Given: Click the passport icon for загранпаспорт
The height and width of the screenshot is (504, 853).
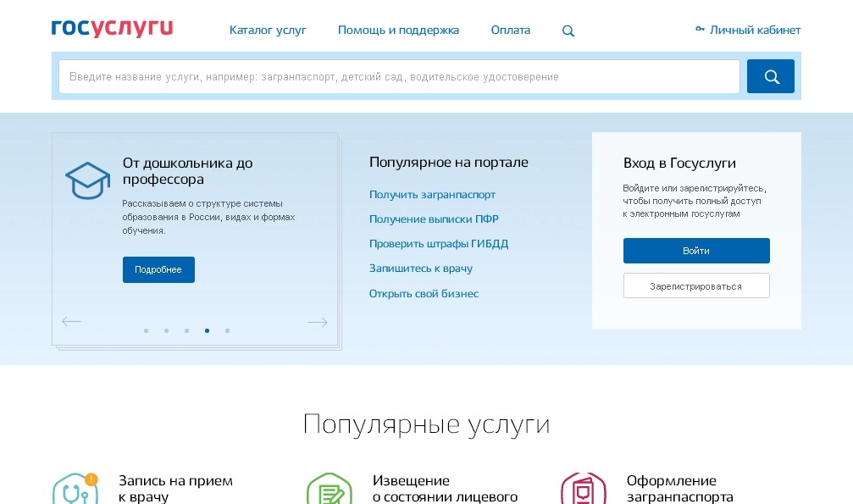Looking at the screenshot, I should pyautogui.click(x=583, y=489).
